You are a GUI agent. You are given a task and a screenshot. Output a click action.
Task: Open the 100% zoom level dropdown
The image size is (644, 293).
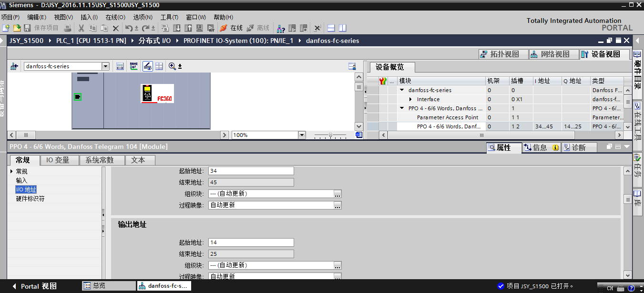[x=301, y=135]
